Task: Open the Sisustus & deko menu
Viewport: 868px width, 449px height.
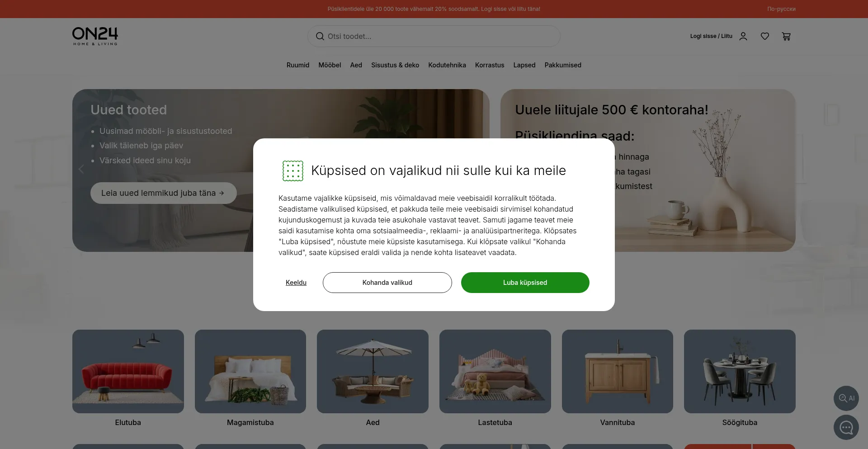Action: point(395,65)
